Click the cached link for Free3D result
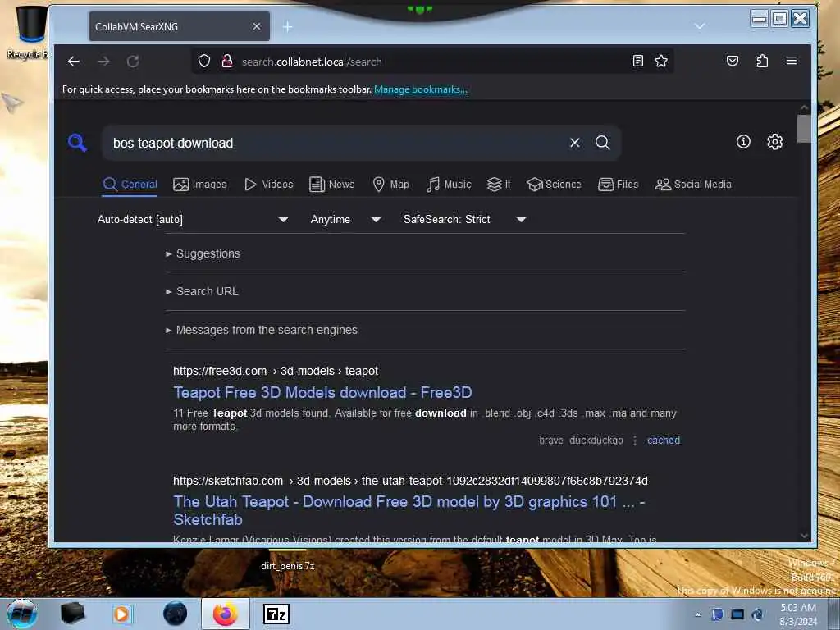 pyautogui.click(x=663, y=441)
